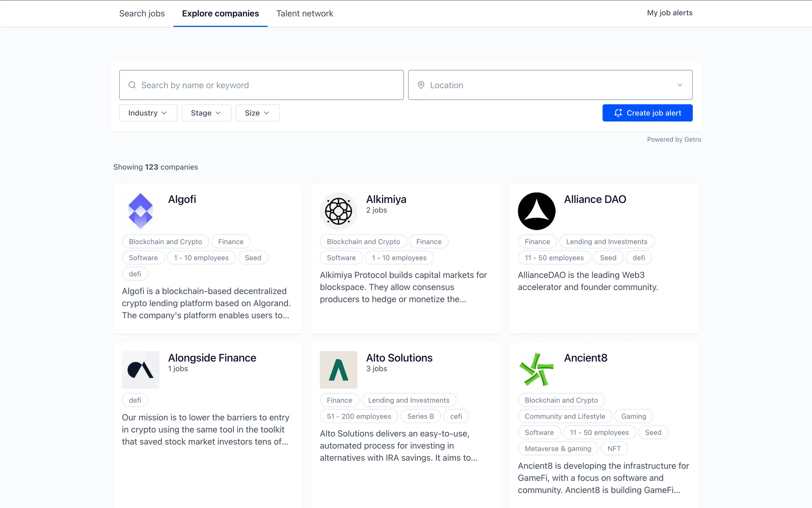
Task: Click the Powered by Getro link
Action: click(674, 139)
